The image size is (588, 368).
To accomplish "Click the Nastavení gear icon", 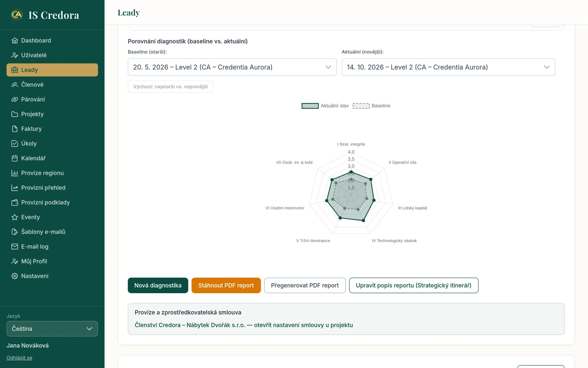I will pyautogui.click(x=15, y=276).
